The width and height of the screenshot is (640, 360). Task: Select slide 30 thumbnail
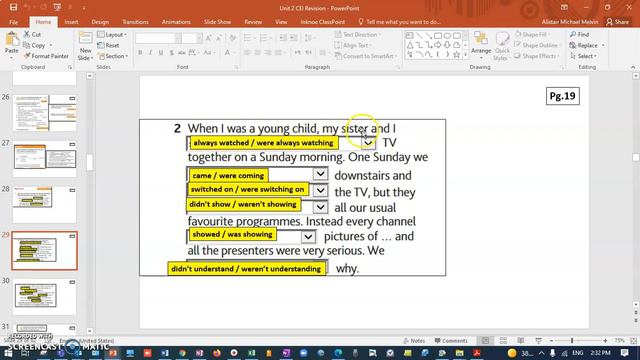[44, 296]
